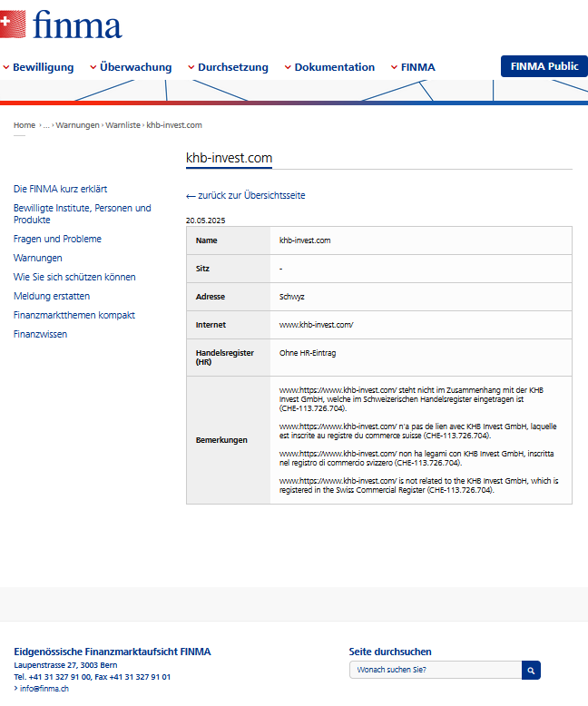588x706 pixels.
Task: Open Bewilligte Institute, Personen und Produkte
Action: click(82, 214)
